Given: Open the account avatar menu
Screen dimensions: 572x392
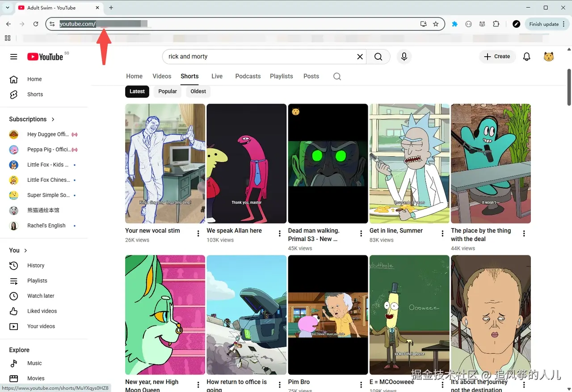Looking at the screenshot, I should [x=549, y=57].
